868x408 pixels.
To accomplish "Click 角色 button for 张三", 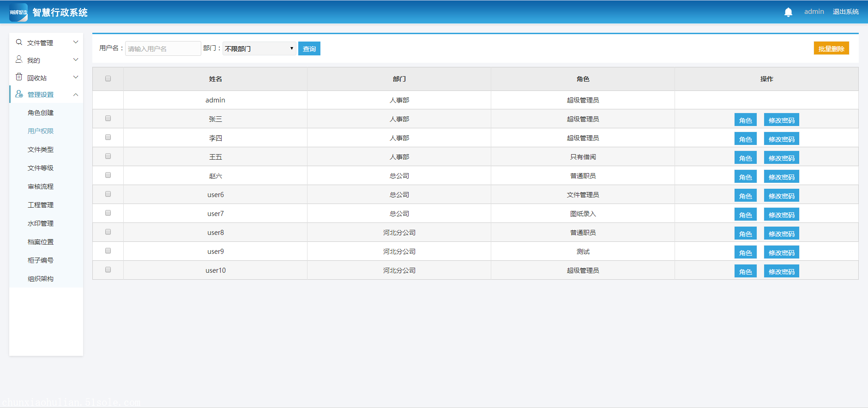I will pos(745,120).
